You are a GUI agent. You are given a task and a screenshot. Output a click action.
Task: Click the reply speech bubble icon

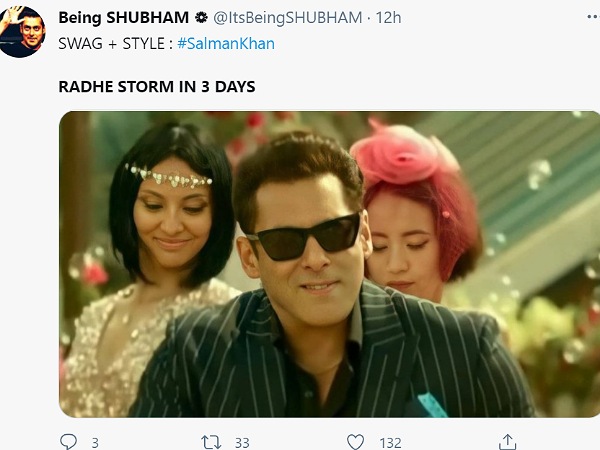coord(68,441)
